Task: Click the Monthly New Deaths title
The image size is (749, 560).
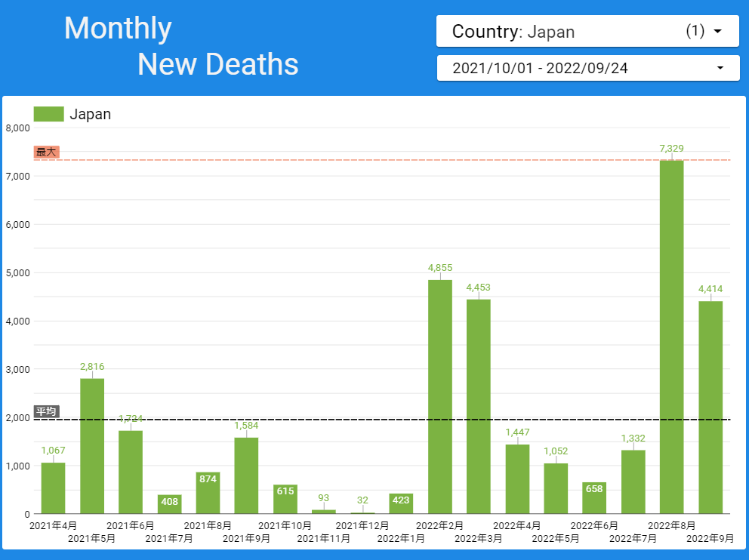Action: click(x=181, y=46)
